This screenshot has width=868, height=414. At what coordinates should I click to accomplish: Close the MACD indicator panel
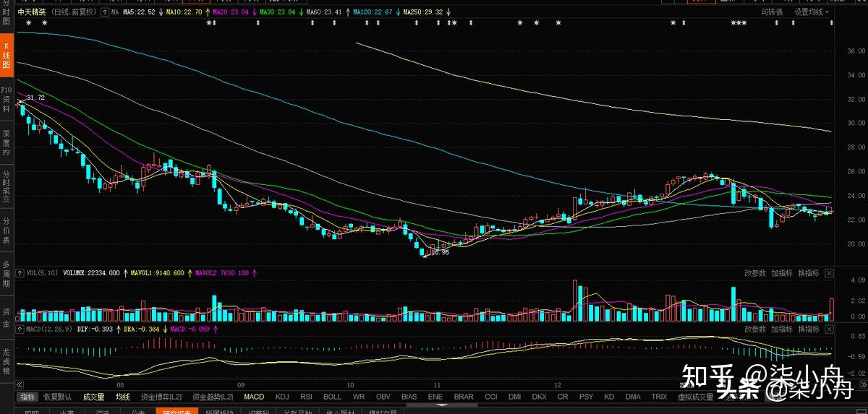pyautogui.click(x=829, y=329)
